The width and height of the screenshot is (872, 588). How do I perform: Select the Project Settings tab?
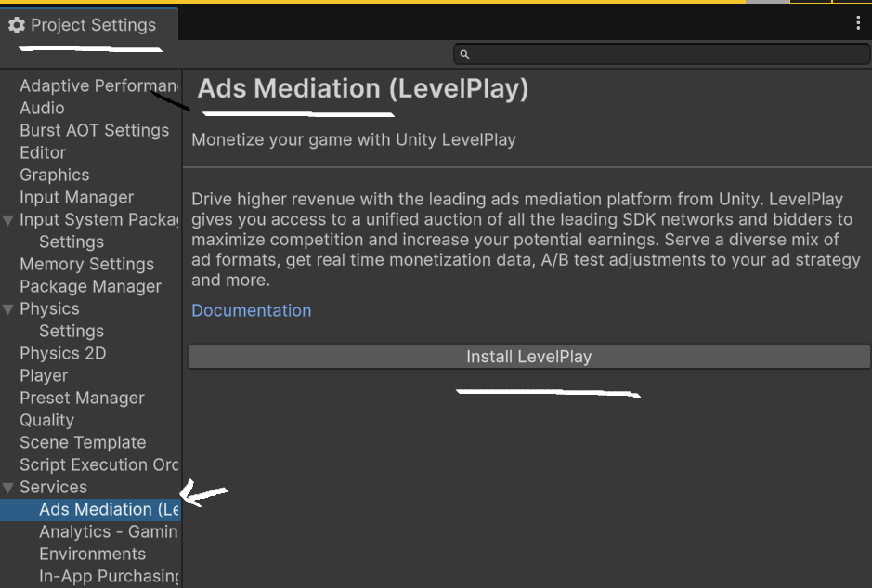[x=89, y=25]
